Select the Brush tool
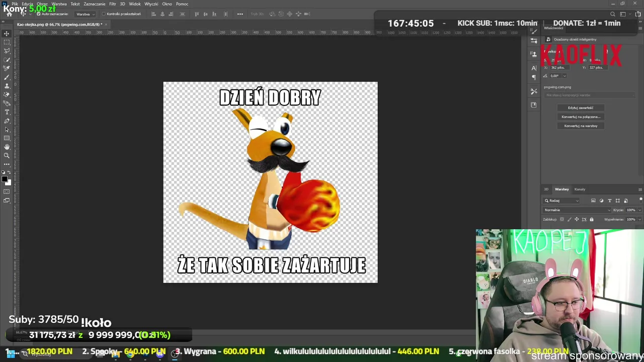 [7, 77]
